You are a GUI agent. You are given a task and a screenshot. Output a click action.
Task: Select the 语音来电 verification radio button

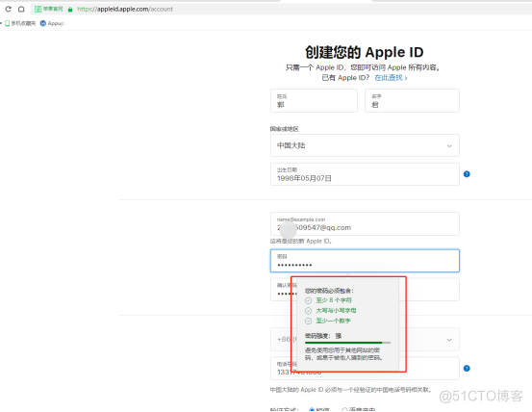point(344,410)
